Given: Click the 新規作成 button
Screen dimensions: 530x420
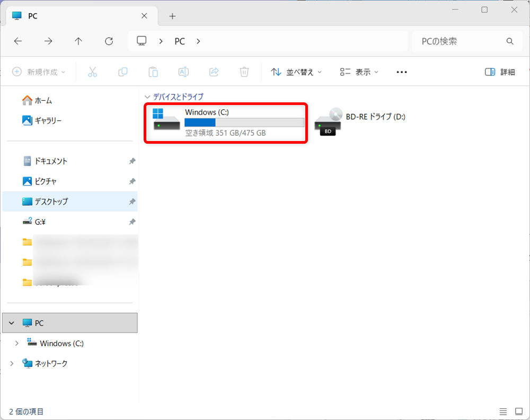Looking at the screenshot, I should pos(39,72).
